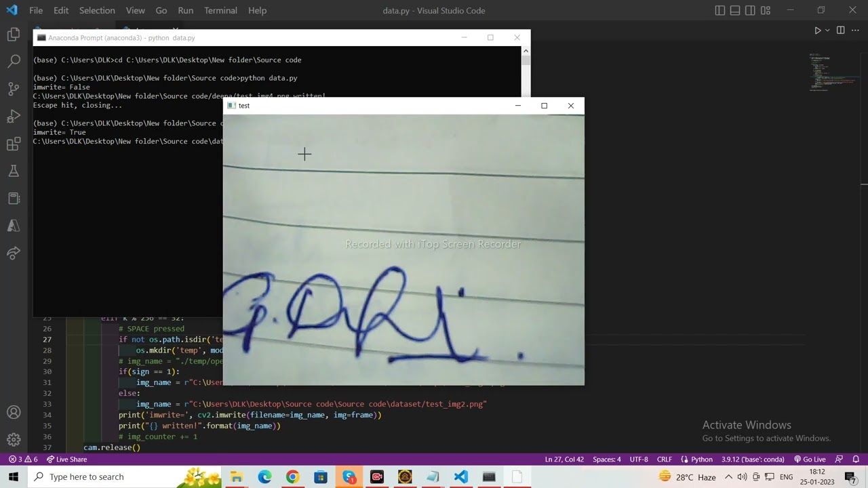Open the Explorer view in activity bar
This screenshot has width=868, height=488.
coord(14,35)
